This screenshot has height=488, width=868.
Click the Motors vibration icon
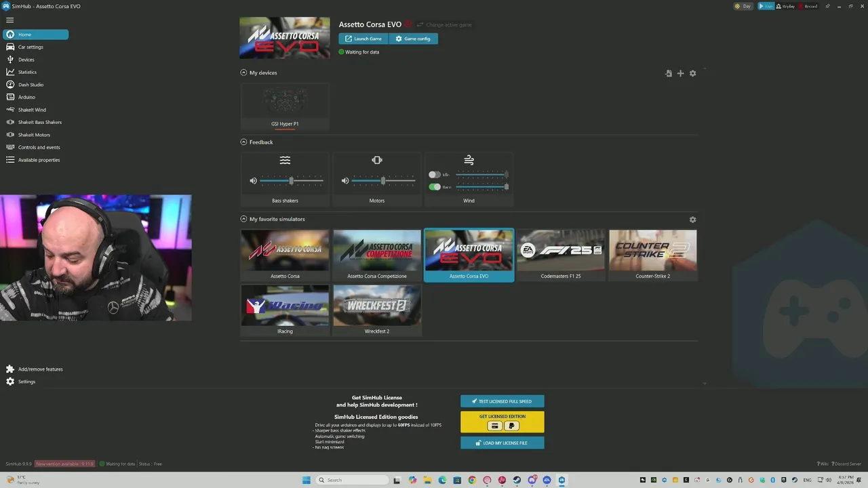pyautogui.click(x=377, y=161)
